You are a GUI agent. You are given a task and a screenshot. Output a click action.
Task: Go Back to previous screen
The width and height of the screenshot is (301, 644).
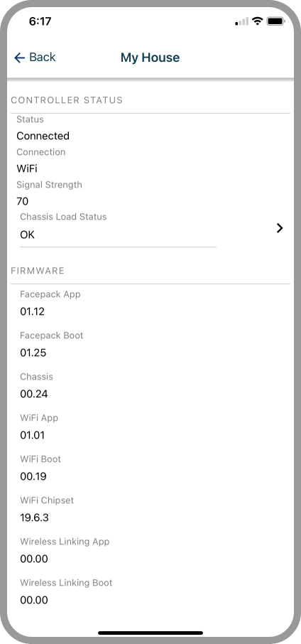pyautogui.click(x=35, y=58)
